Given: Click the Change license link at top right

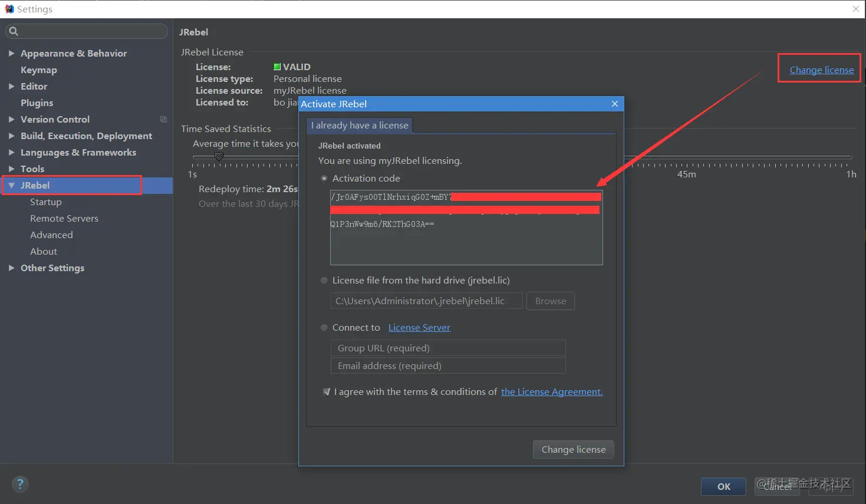Looking at the screenshot, I should pyautogui.click(x=822, y=70).
